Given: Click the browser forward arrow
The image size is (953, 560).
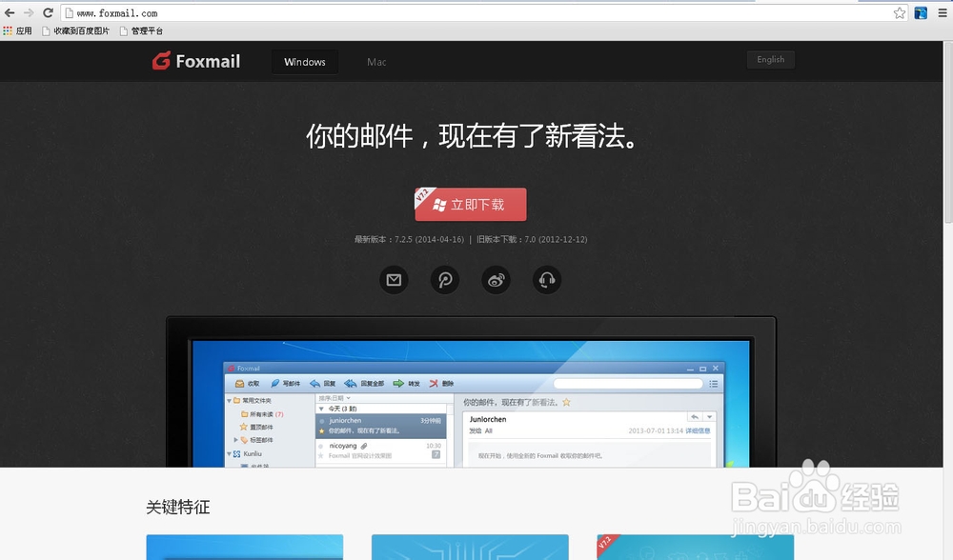Looking at the screenshot, I should [29, 12].
